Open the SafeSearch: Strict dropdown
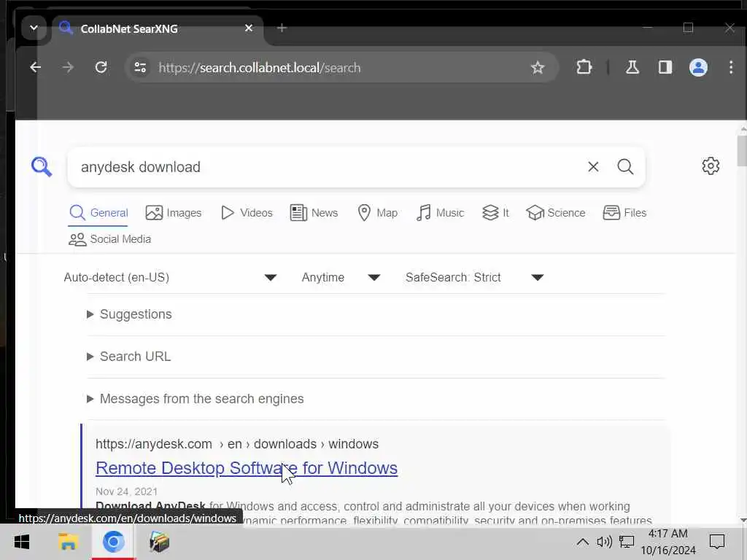This screenshot has width=747, height=560. click(x=474, y=278)
